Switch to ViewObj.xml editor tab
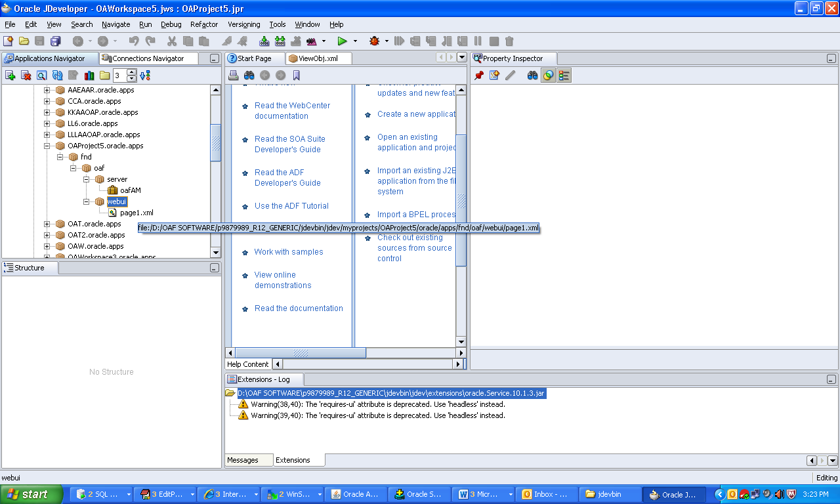The height and width of the screenshot is (504, 840). [x=318, y=58]
